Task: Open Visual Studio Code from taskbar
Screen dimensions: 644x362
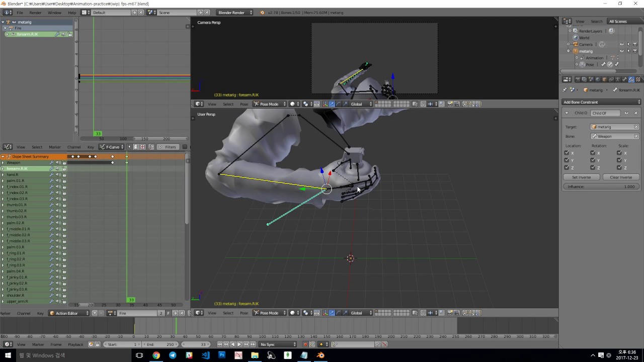Action: [x=205, y=355]
